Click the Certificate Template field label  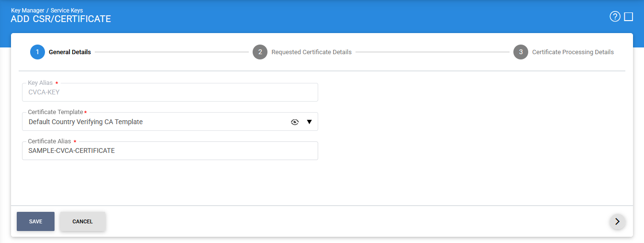tap(56, 112)
